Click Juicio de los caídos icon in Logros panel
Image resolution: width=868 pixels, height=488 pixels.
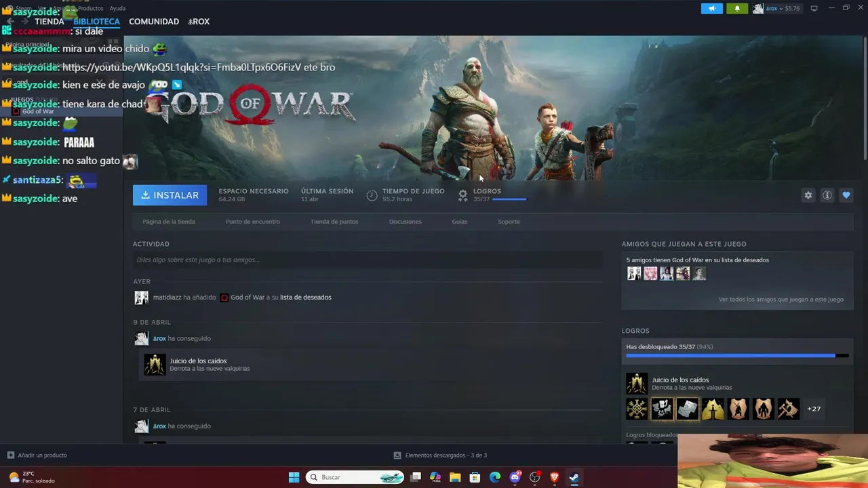pos(637,384)
